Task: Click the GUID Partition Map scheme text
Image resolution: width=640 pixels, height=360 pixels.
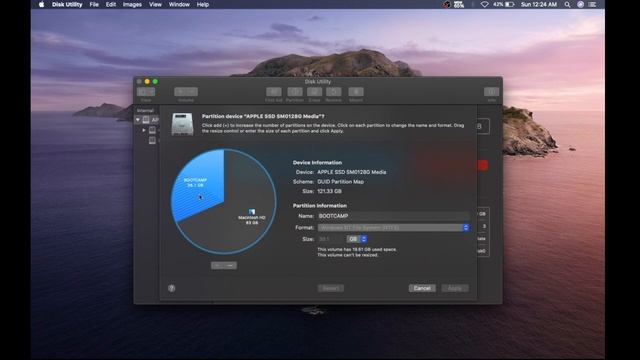Action: pyautogui.click(x=340, y=182)
